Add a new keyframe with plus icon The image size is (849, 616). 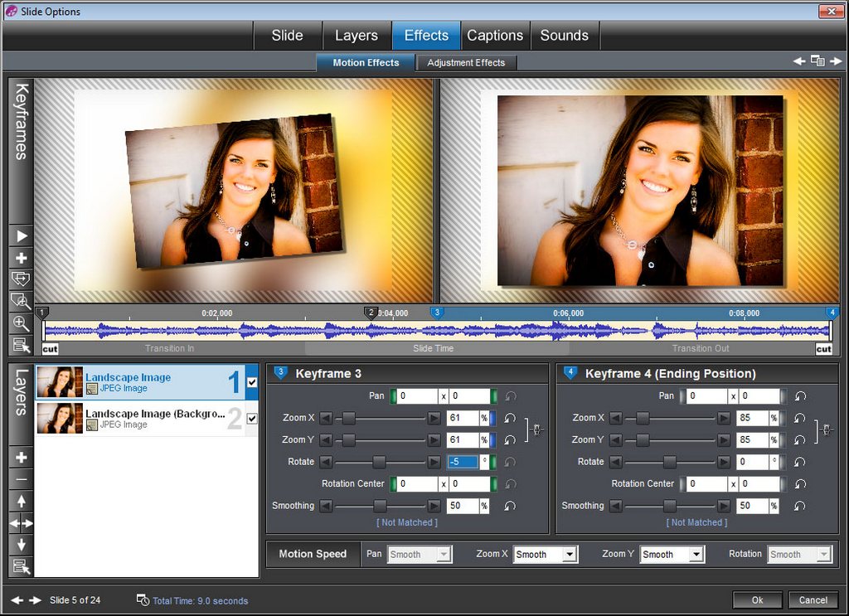pyautogui.click(x=22, y=258)
